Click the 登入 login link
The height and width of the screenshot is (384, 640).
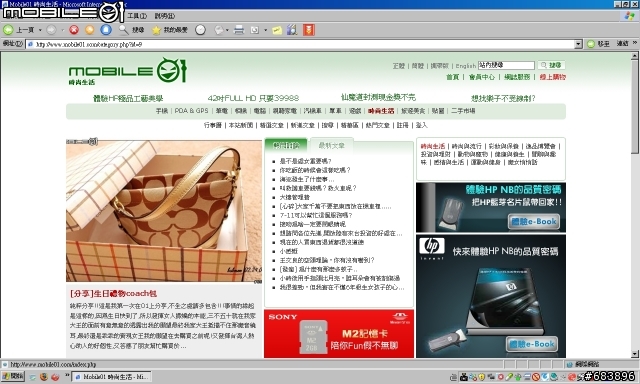[x=421, y=125]
